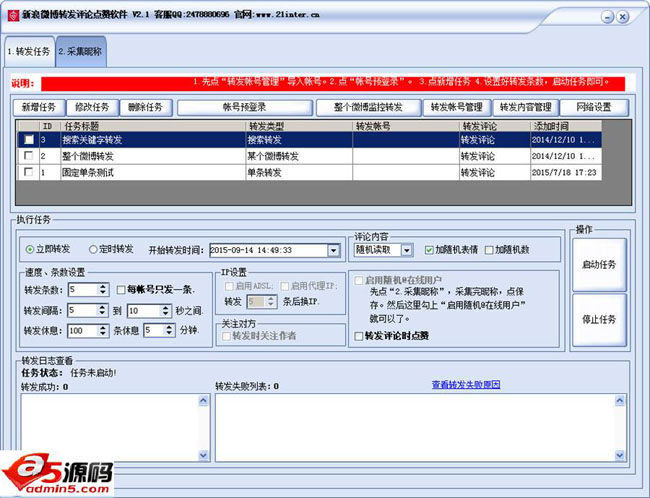Click the 删除任务 button
Screen dimensions: 650x498
[x=146, y=107]
